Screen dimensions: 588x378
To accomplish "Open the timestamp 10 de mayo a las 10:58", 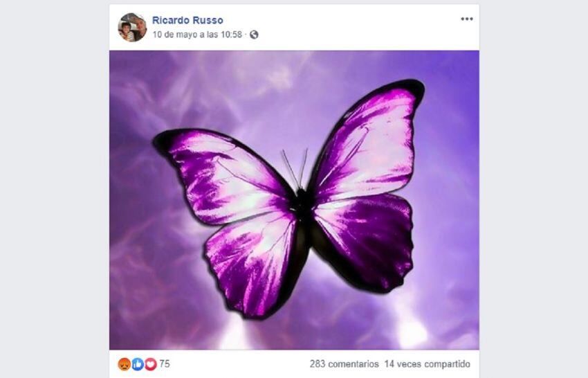I will coord(197,35).
